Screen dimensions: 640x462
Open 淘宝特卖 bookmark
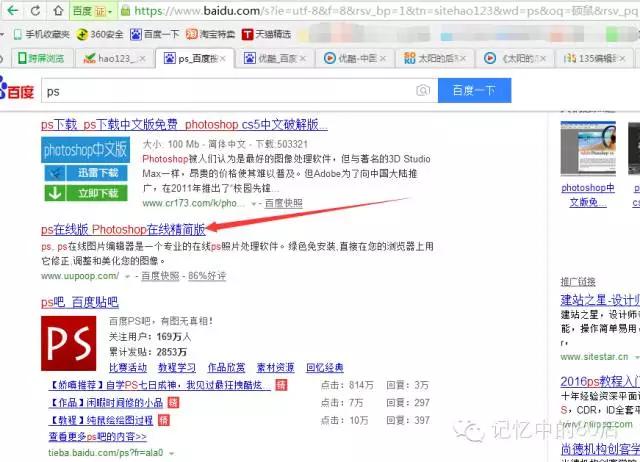pyautogui.click(x=210, y=35)
